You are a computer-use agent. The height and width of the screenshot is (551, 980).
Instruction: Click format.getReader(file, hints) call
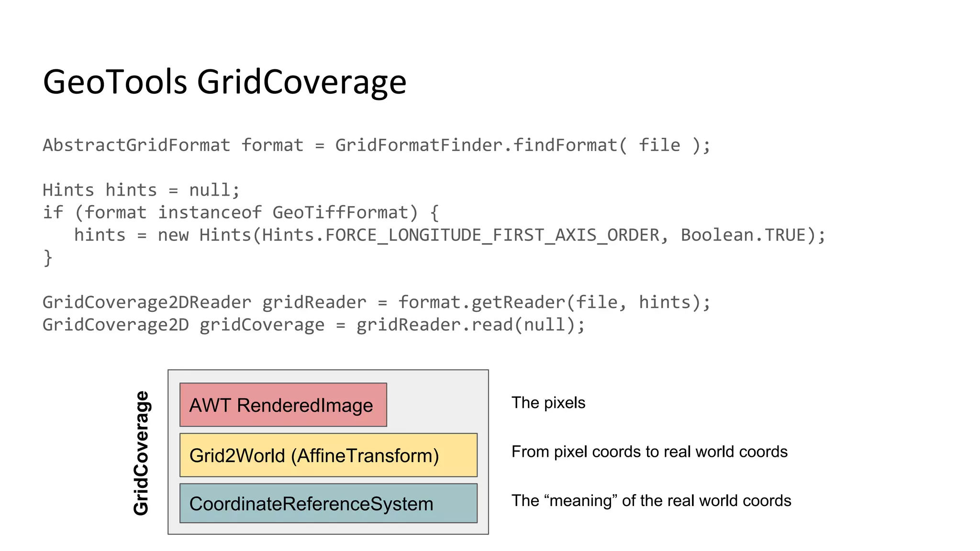point(549,302)
